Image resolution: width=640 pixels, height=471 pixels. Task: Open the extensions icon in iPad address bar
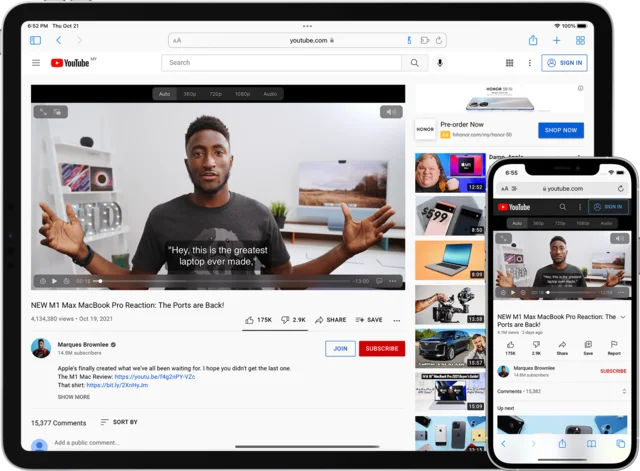click(425, 40)
